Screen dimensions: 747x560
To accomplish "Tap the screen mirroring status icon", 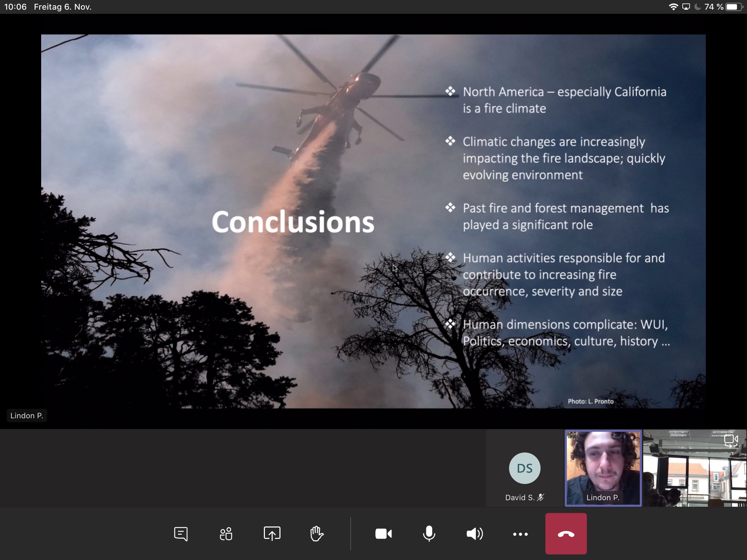I will click(x=686, y=7).
